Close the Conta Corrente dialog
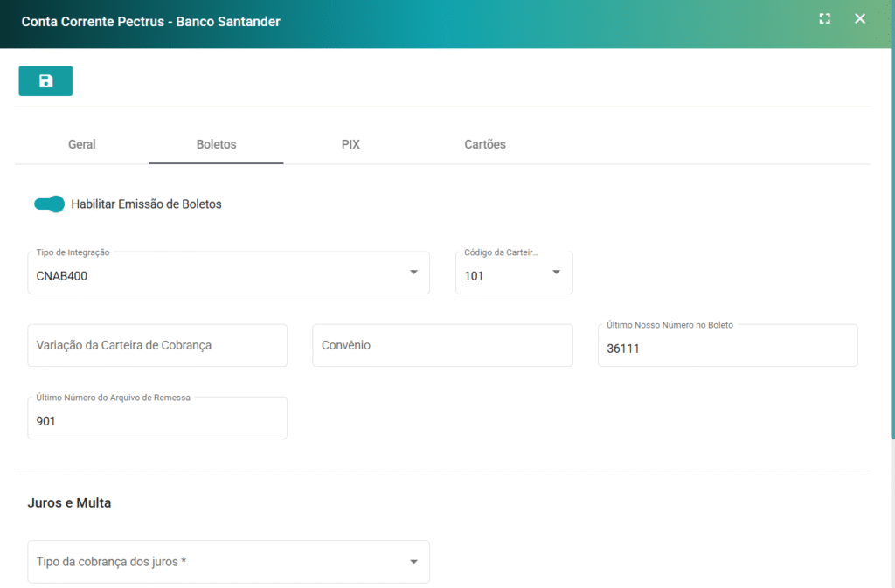Viewport: 895px width, 588px height. [x=860, y=19]
